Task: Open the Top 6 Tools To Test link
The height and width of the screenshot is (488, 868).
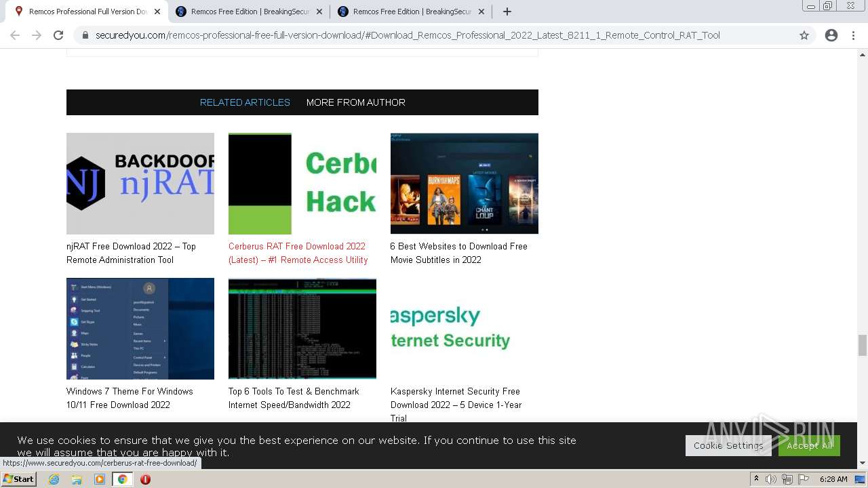Action: pos(294,398)
